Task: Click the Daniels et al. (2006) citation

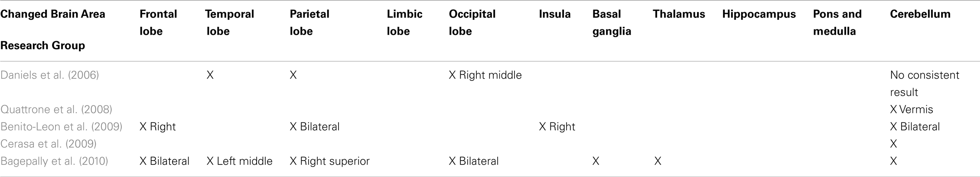Action: (x=50, y=75)
